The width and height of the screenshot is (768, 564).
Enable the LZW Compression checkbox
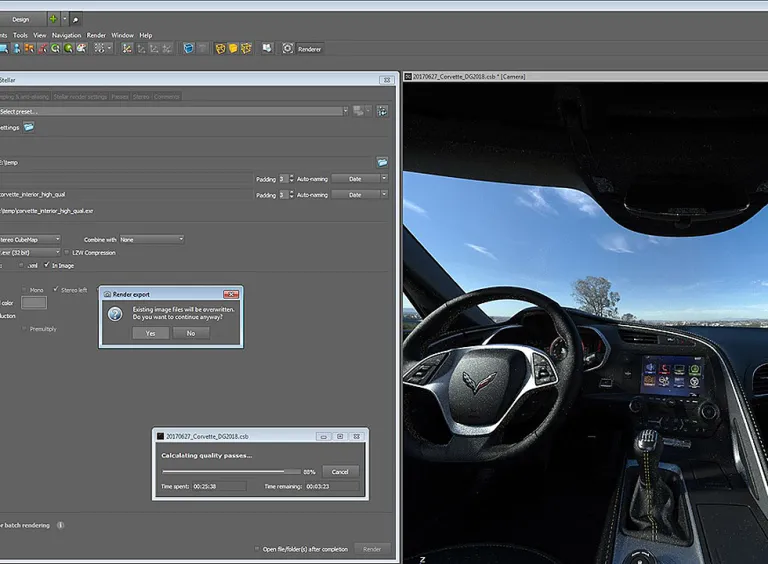(67, 253)
